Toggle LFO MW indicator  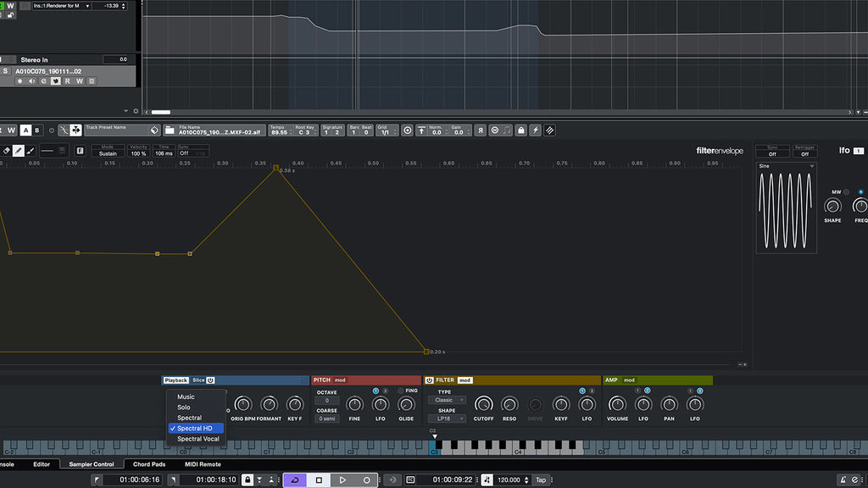846,192
